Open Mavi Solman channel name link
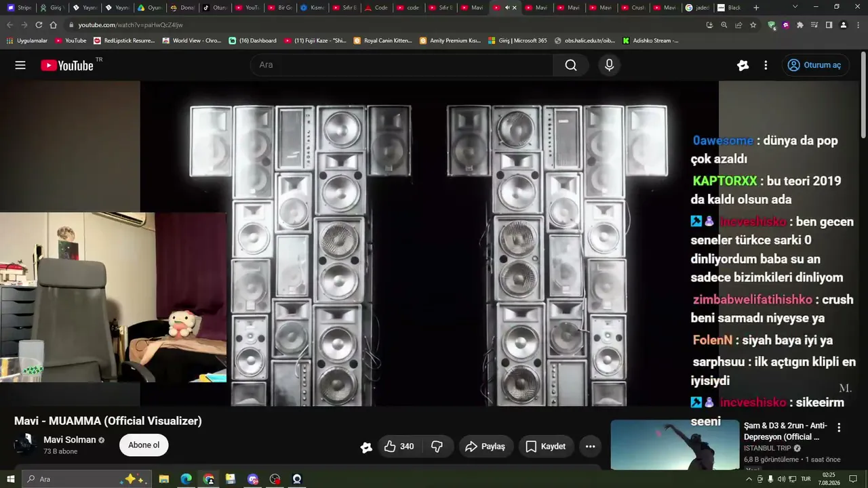 coord(70,440)
